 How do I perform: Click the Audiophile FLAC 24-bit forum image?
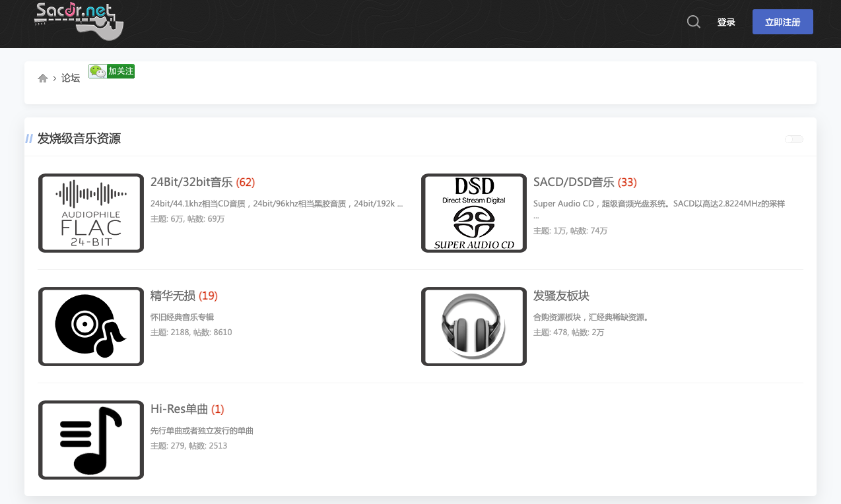click(91, 213)
